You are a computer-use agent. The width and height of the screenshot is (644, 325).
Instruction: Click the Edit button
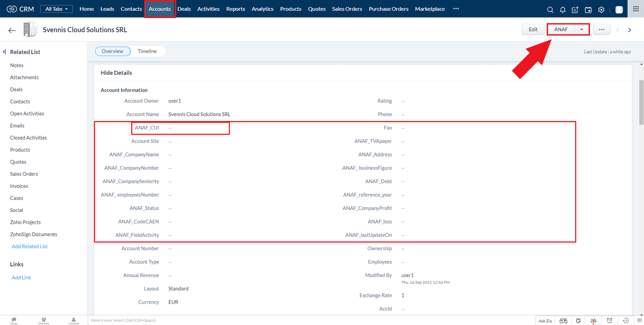pos(533,29)
